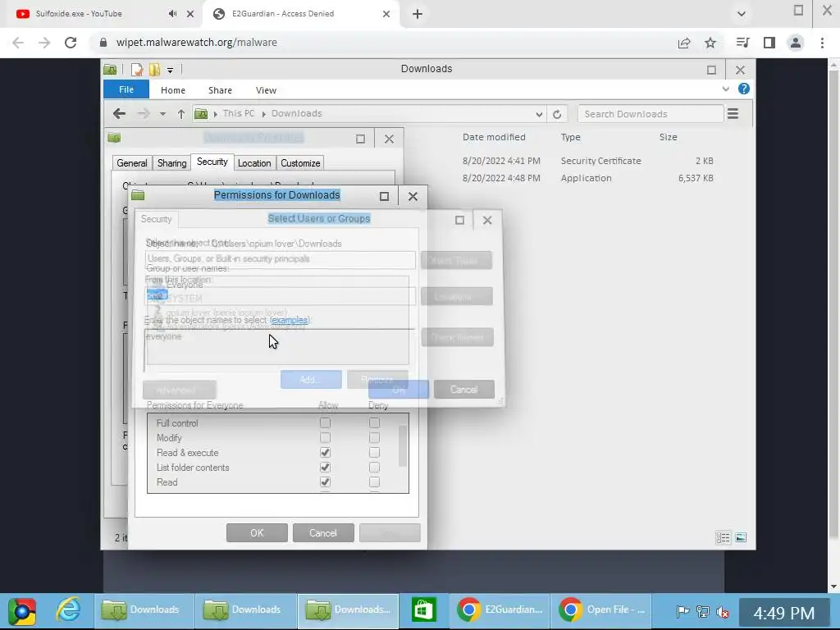Open the Chrome profile avatar
Image resolution: width=840 pixels, height=630 pixels.
point(796,43)
